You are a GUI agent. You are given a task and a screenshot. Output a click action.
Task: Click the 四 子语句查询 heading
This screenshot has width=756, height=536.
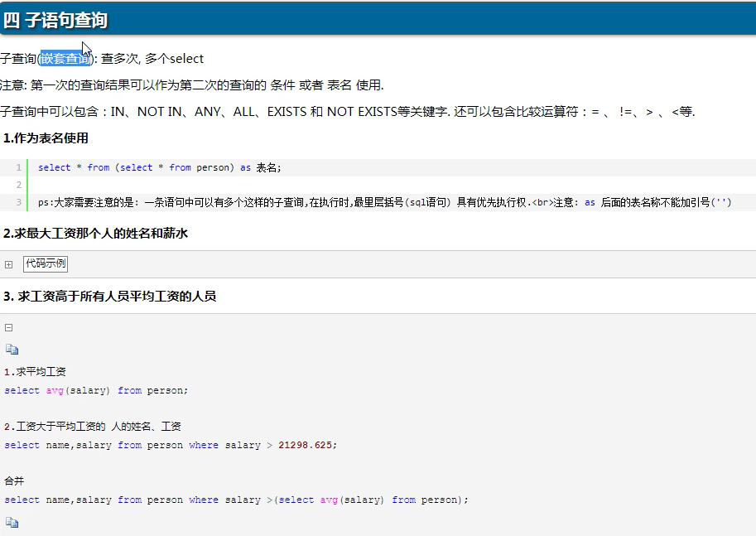pos(55,20)
